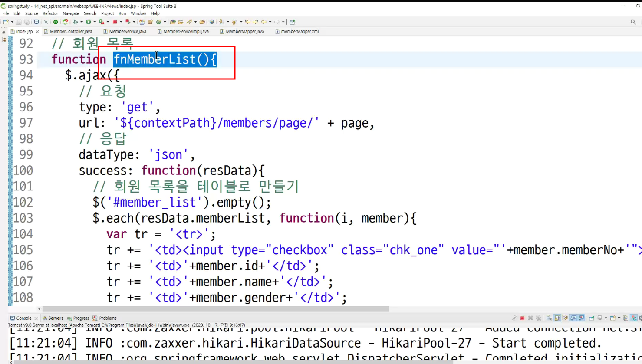The width and height of the screenshot is (642, 364).
Task: Close the Console view tab
Action: click(x=36, y=318)
